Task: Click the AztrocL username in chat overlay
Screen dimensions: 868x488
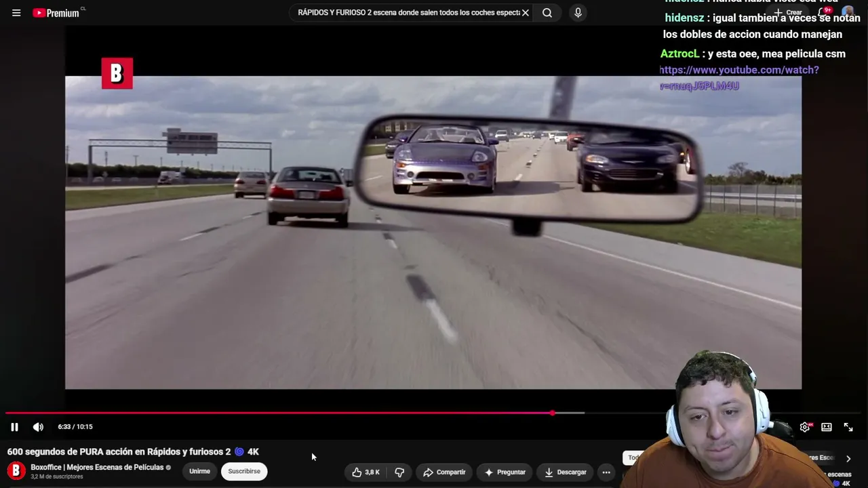Action: [680, 54]
